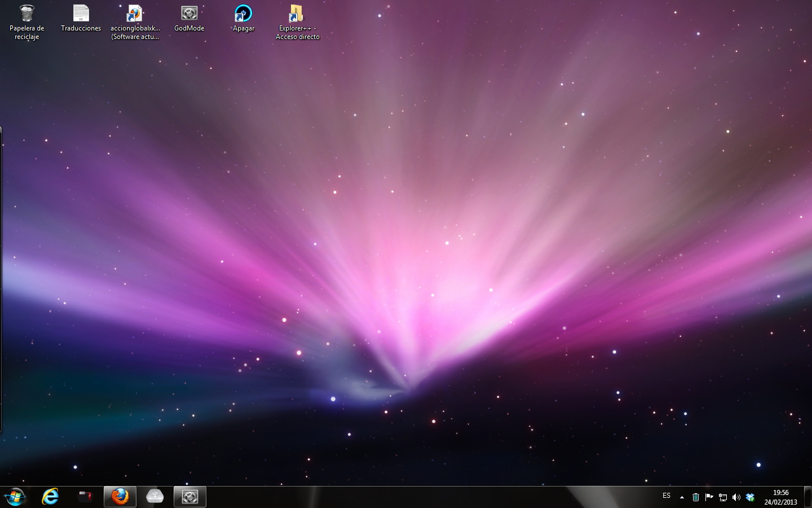Open the Apagar shutdown shortcut
Image resolution: width=812 pixels, height=508 pixels.
click(243, 14)
